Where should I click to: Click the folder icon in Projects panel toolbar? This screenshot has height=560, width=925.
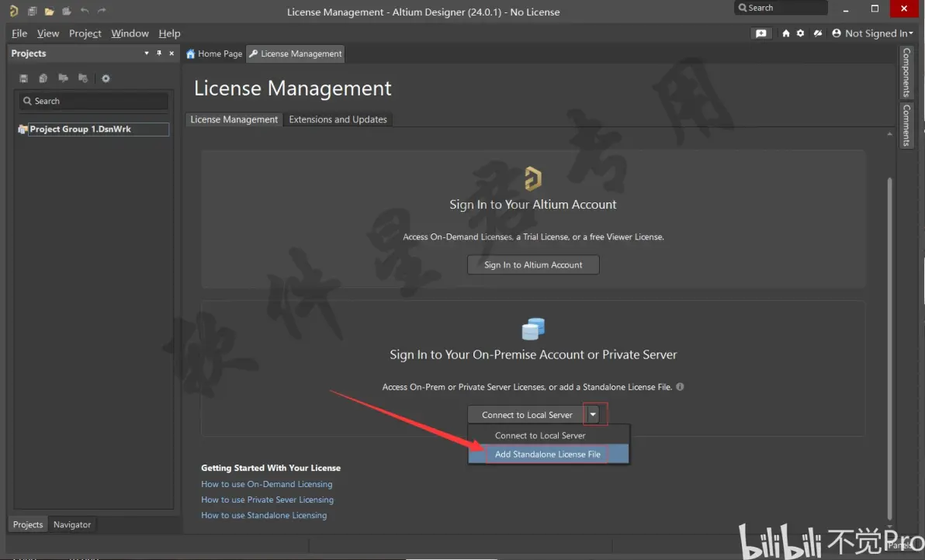tap(63, 78)
